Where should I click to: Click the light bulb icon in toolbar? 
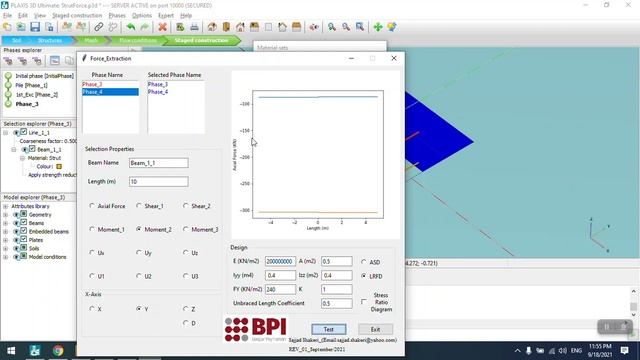click(x=392, y=27)
